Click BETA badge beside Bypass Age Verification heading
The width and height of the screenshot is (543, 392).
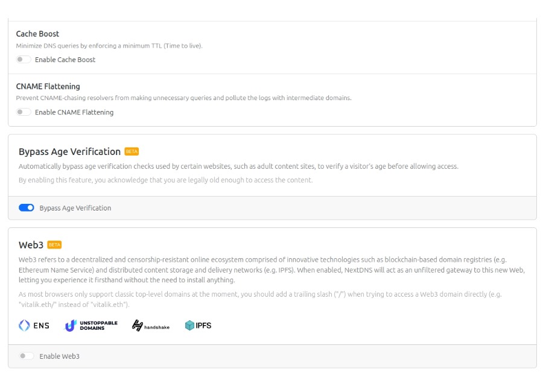coord(132,152)
